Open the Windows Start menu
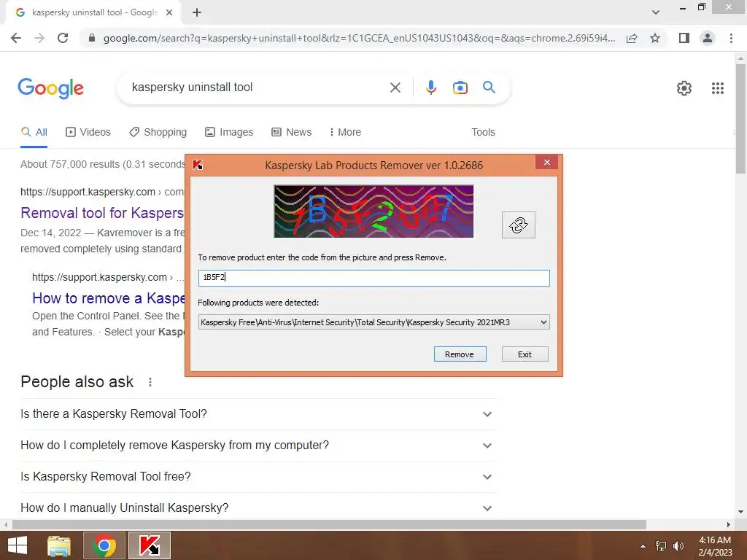 [x=18, y=545]
